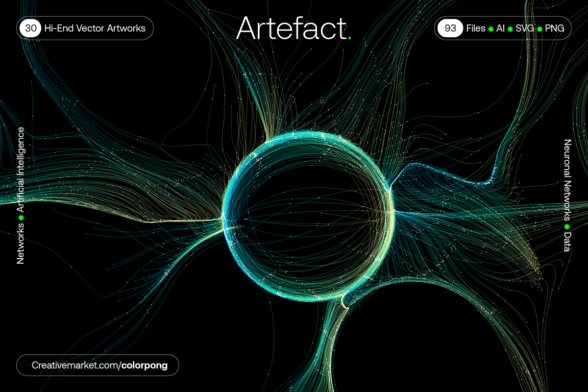588x392 pixels.
Task: Click the PNG format label
Action: pyautogui.click(x=554, y=28)
